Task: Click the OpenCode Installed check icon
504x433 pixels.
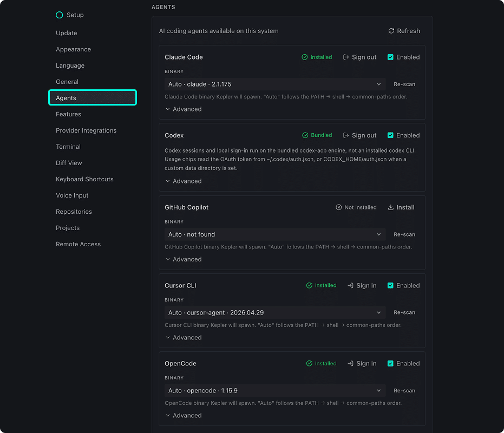Action: tap(309, 364)
